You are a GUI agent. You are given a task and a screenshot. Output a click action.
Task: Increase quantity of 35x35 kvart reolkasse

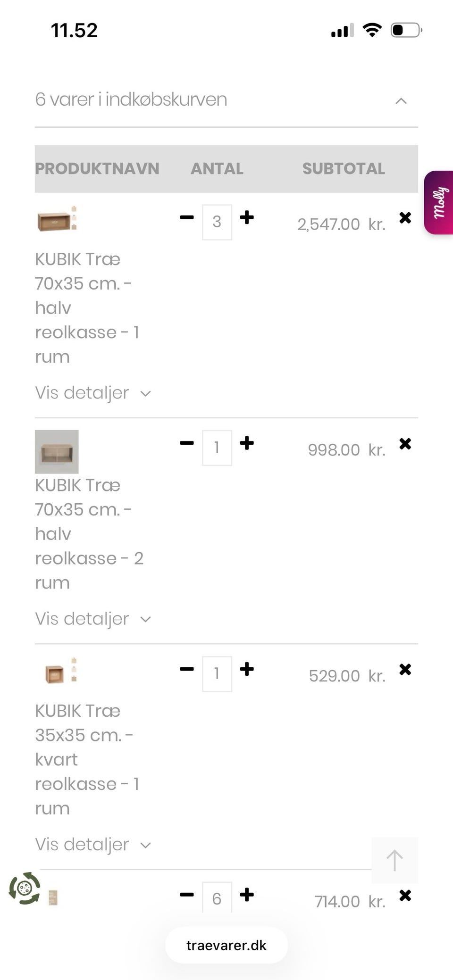[x=247, y=669]
